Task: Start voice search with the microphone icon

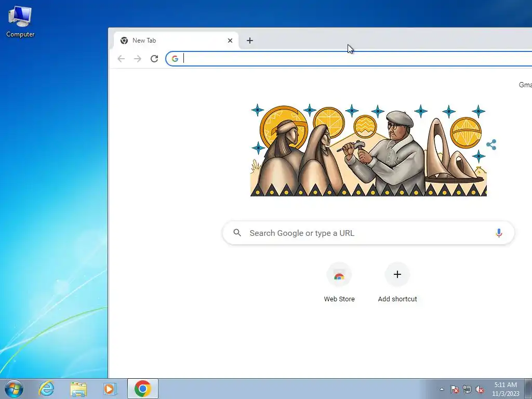Action: (499, 233)
